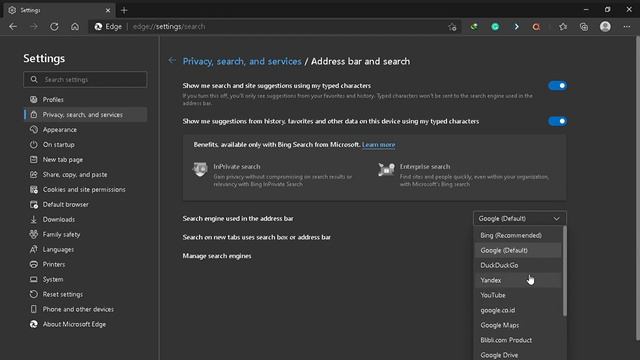Image resolution: width=640 pixels, height=360 pixels.
Task: Click the Appearance sidebar icon
Action: click(33, 129)
